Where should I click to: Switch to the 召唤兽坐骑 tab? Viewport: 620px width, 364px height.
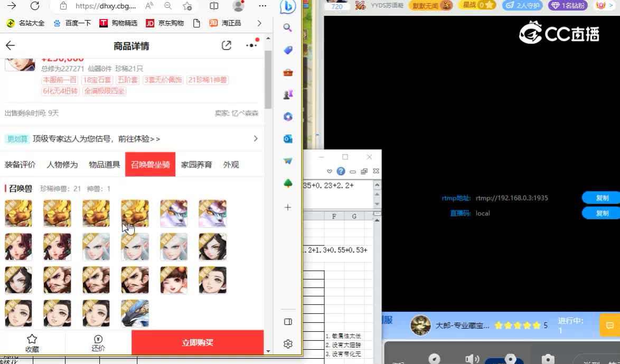[150, 164]
